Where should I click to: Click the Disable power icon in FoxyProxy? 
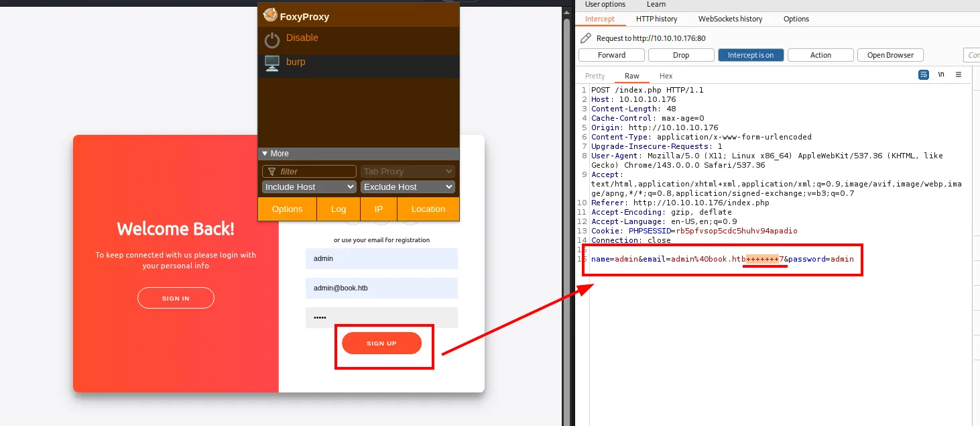[x=271, y=40]
